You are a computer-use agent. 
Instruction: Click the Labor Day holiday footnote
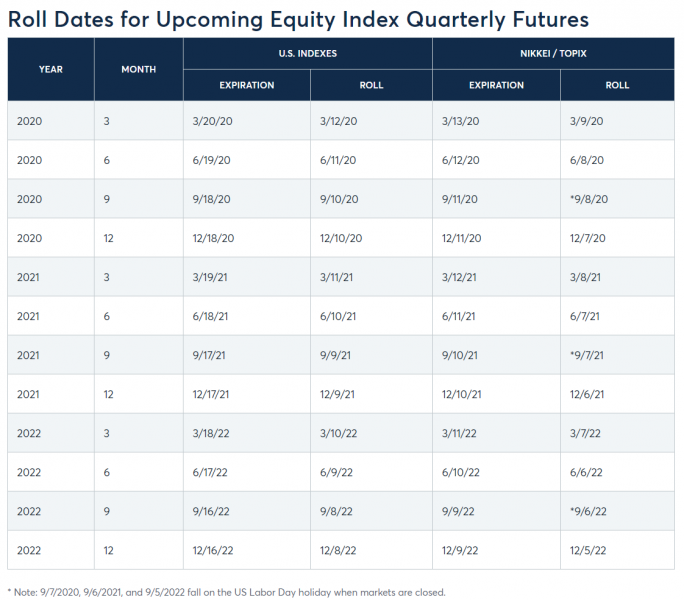point(226,592)
